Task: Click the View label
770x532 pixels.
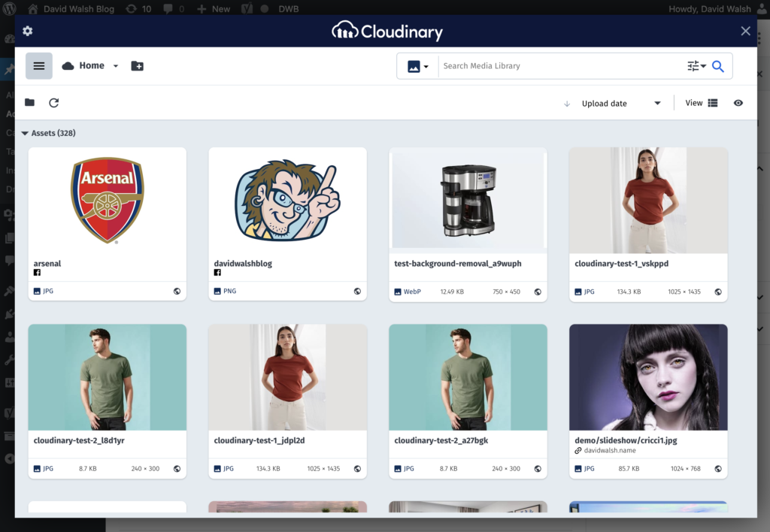Action: pos(694,103)
